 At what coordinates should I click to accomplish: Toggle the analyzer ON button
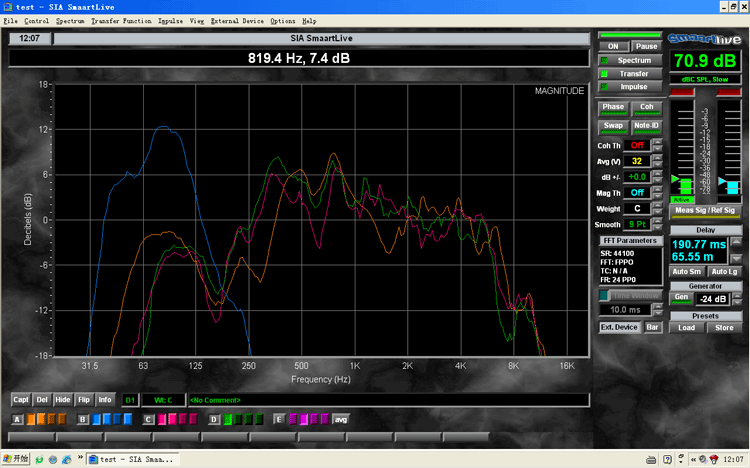pos(613,46)
